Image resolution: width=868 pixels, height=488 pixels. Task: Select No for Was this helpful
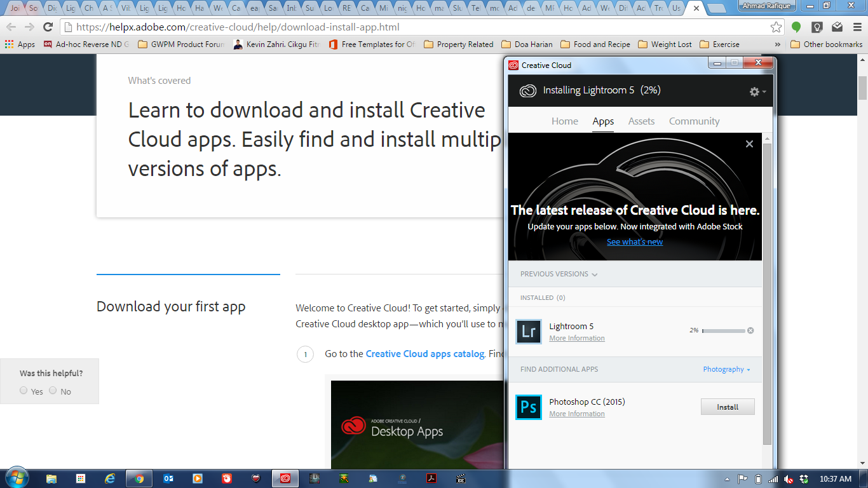[x=53, y=390]
